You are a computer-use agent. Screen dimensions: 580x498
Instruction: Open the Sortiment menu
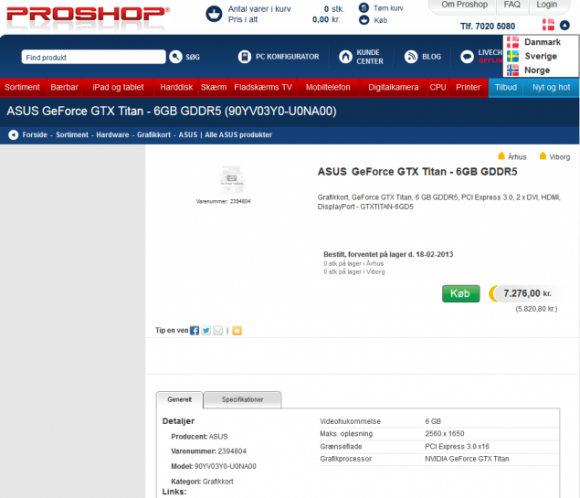[x=22, y=87]
